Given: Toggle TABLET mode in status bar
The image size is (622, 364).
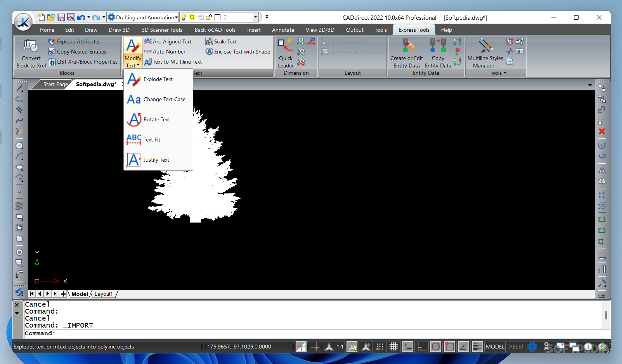Looking at the screenshot, I should (x=515, y=347).
